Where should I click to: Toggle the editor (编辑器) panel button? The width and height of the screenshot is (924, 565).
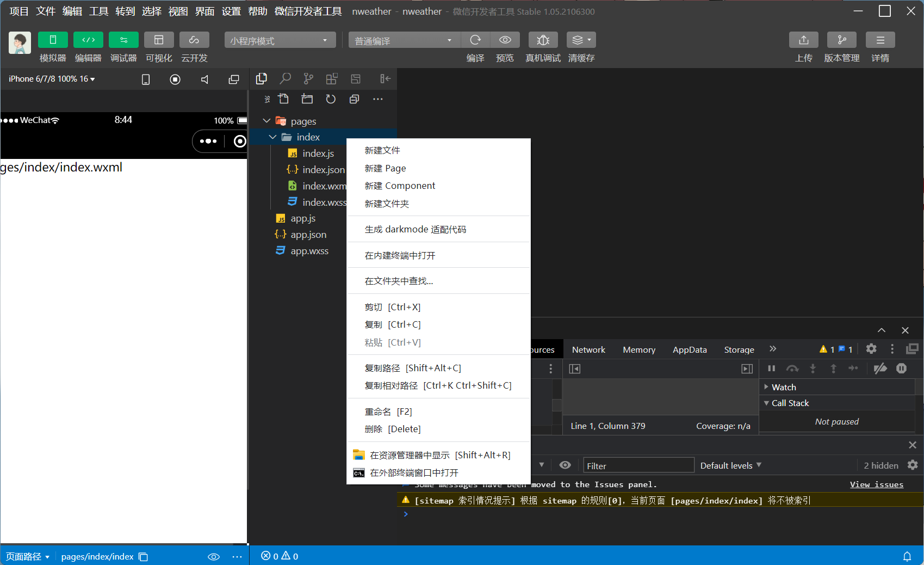(88, 40)
